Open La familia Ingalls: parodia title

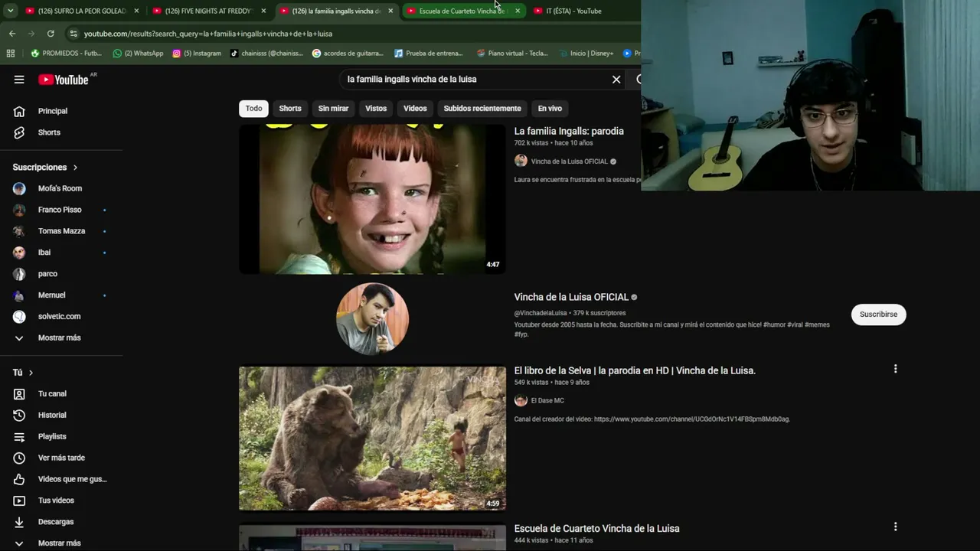[569, 131]
